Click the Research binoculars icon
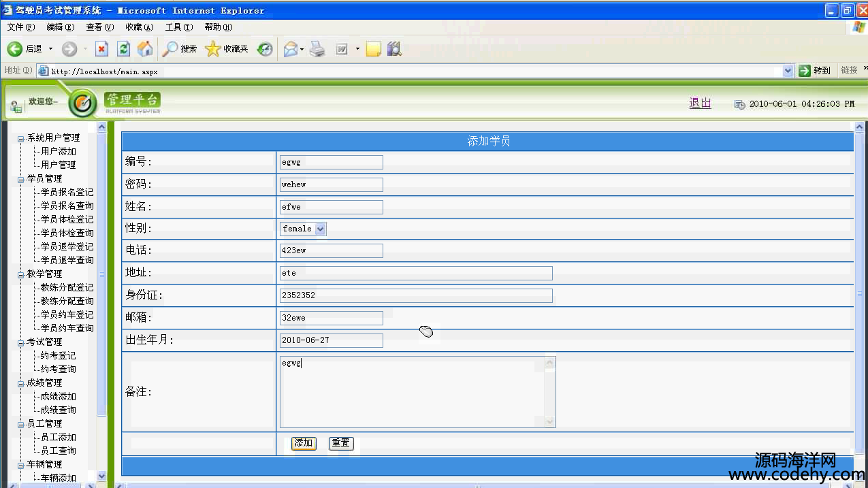This screenshot has height=488, width=868. point(394,49)
